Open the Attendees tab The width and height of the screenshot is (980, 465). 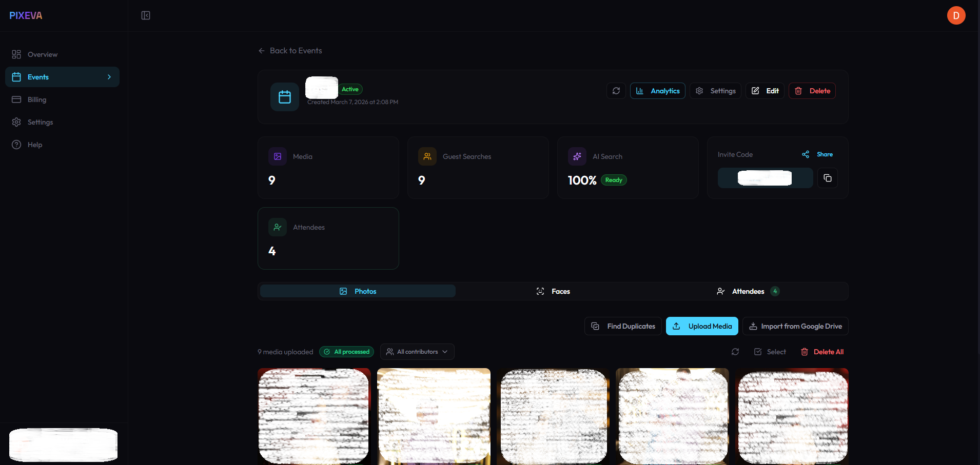pyautogui.click(x=748, y=291)
